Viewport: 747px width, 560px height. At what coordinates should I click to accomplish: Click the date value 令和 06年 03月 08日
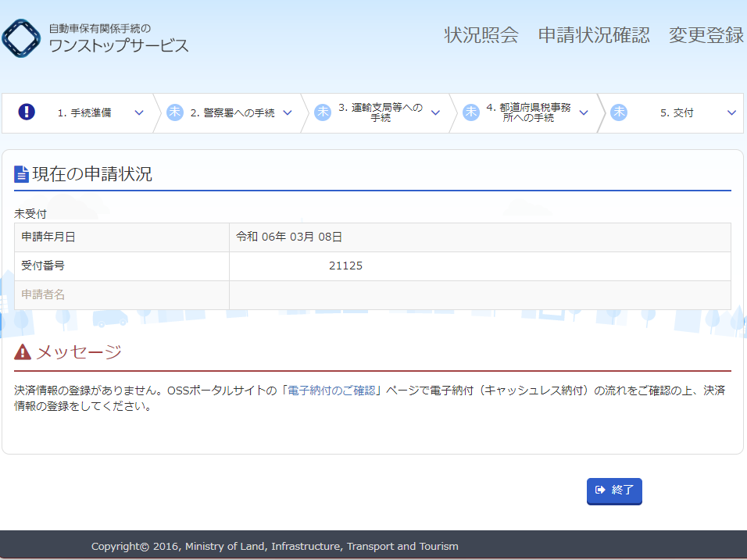[x=289, y=237]
